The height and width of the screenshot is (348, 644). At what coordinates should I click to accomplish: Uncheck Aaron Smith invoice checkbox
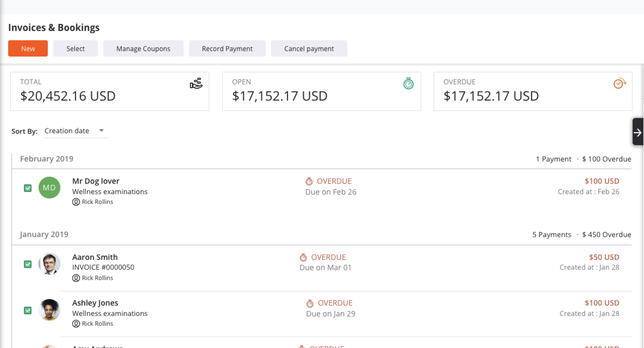(28, 264)
